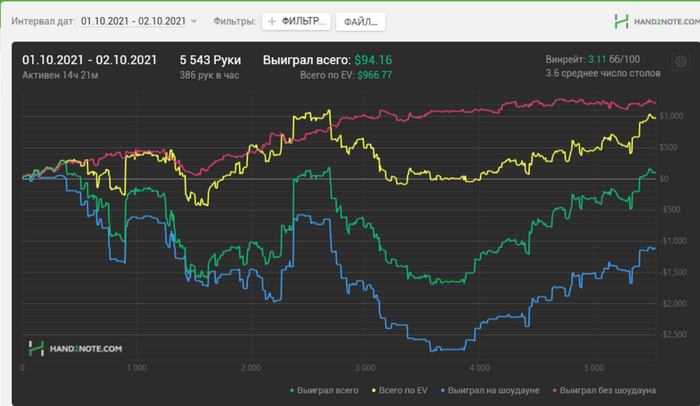Toggle the Всего по EV legend series
The height and width of the screenshot is (406, 700).
point(399,390)
